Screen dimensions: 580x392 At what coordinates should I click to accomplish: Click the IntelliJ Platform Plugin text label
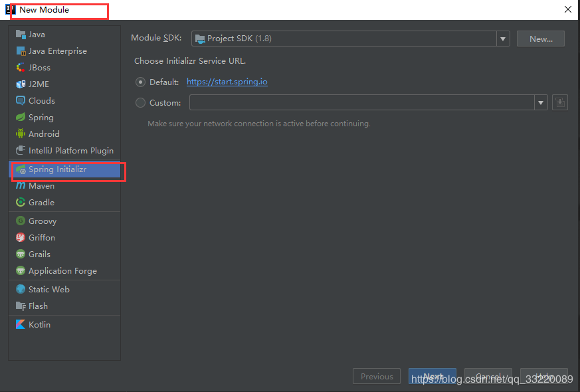click(71, 151)
